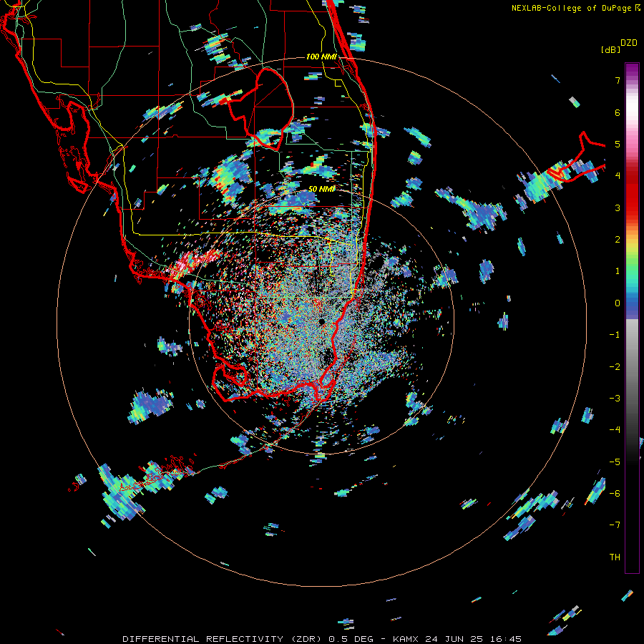Click the -5 value on the dB scale

[x=615, y=462]
